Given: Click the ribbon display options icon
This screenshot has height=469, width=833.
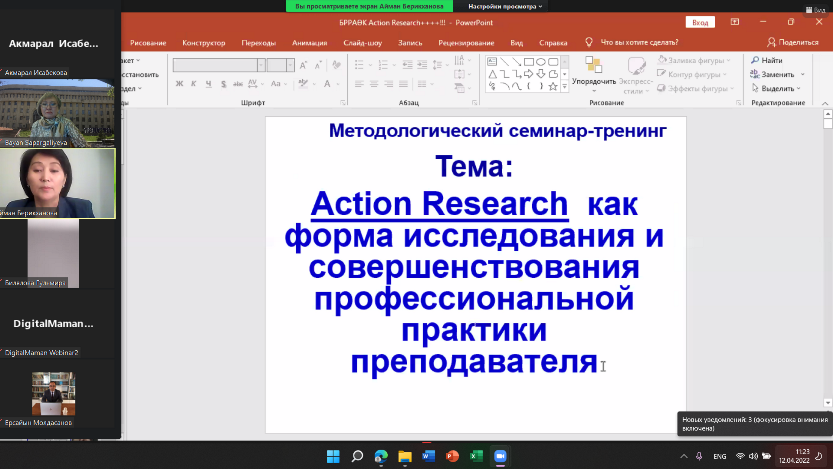Looking at the screenshot, I should [x=735, y=22].
